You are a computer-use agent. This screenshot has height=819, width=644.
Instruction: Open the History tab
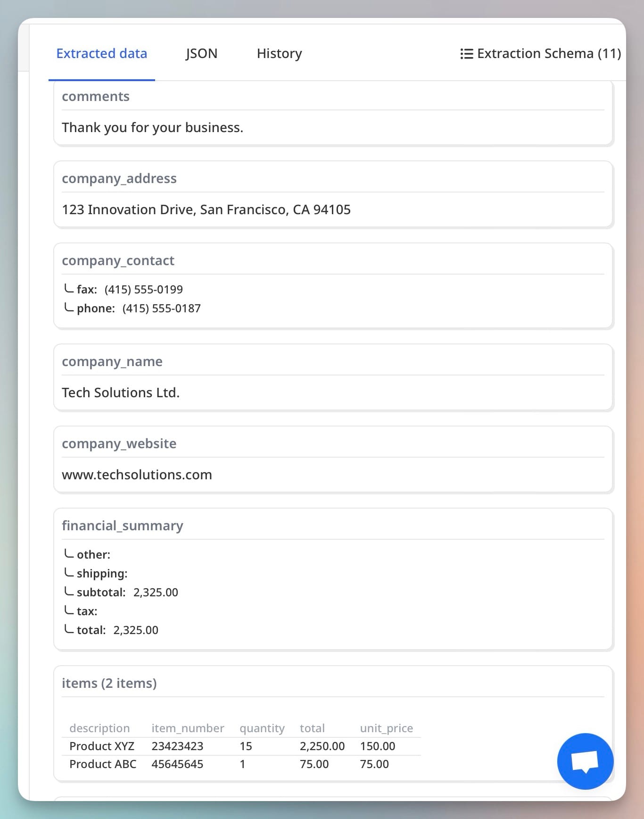click(x=279, y=54)
